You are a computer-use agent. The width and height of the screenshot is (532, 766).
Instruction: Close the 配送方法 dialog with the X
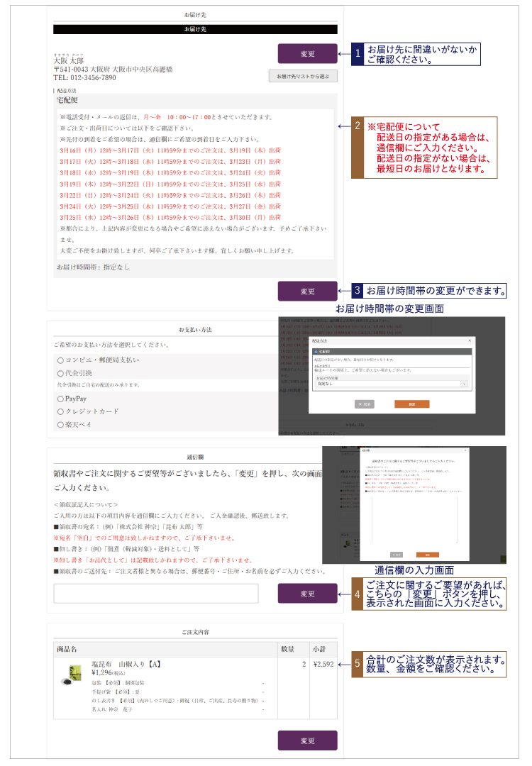coord(470,340)
